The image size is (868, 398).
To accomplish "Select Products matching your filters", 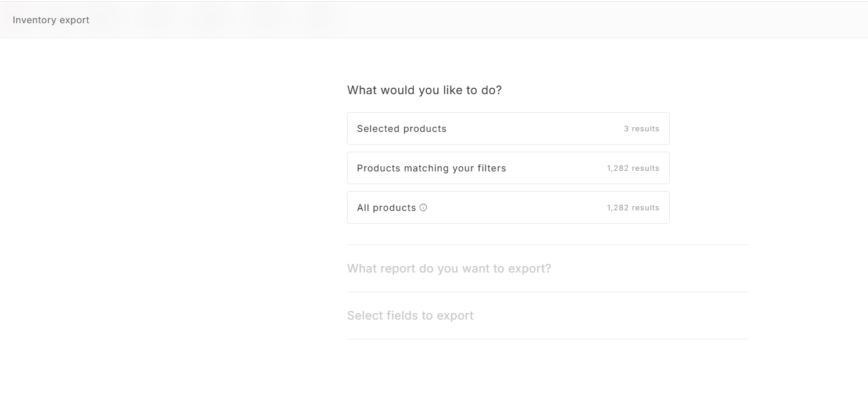I will 508,168.
